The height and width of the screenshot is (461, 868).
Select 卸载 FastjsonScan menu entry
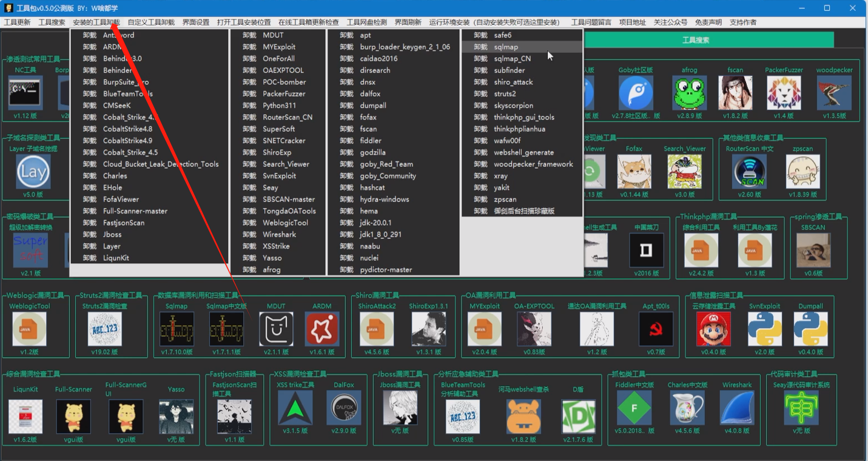149,223
